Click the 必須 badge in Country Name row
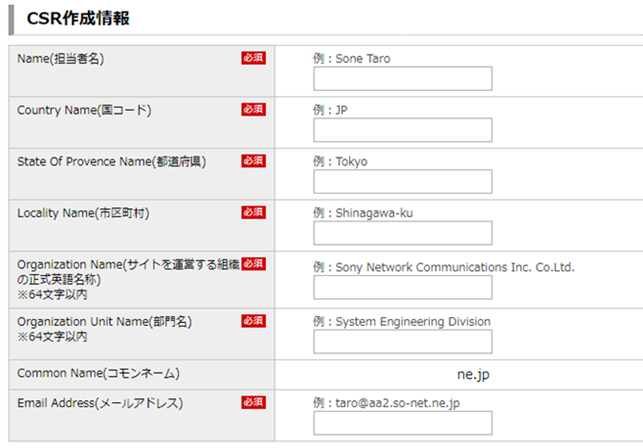643x448 pixels. 253,109
